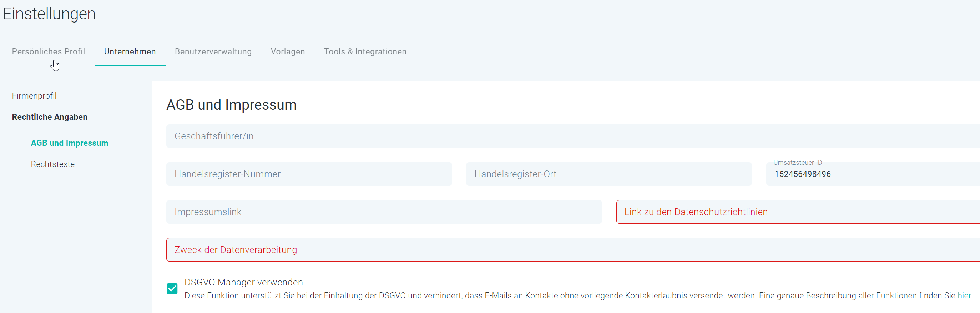Open the Vorlagen tab
Image resolution: width=980 pixels, height=313 pixels.
pos(288,51)
